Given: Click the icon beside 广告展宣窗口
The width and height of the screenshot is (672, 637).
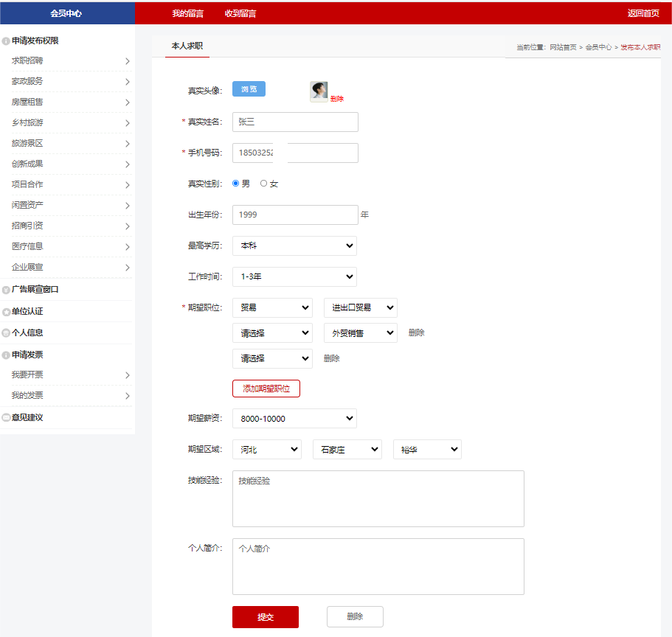Looking at the screenshot, I should pos(6,290).
